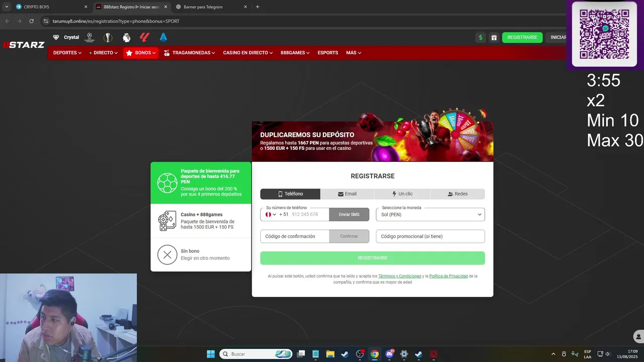Expand CASINO EN DIRECTO menu

click(248, 53)
